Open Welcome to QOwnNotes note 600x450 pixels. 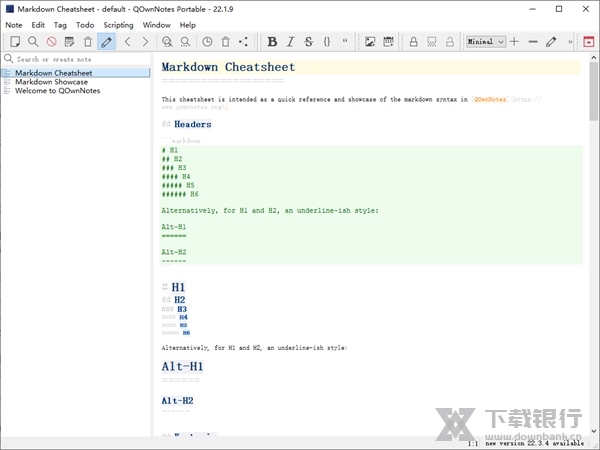pos(57,91)
